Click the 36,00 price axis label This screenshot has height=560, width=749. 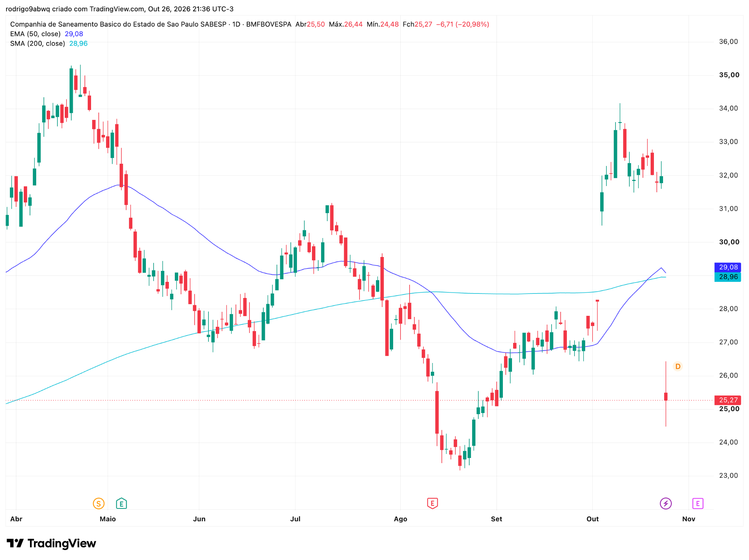pyautogui.click(x=729, y=42)
